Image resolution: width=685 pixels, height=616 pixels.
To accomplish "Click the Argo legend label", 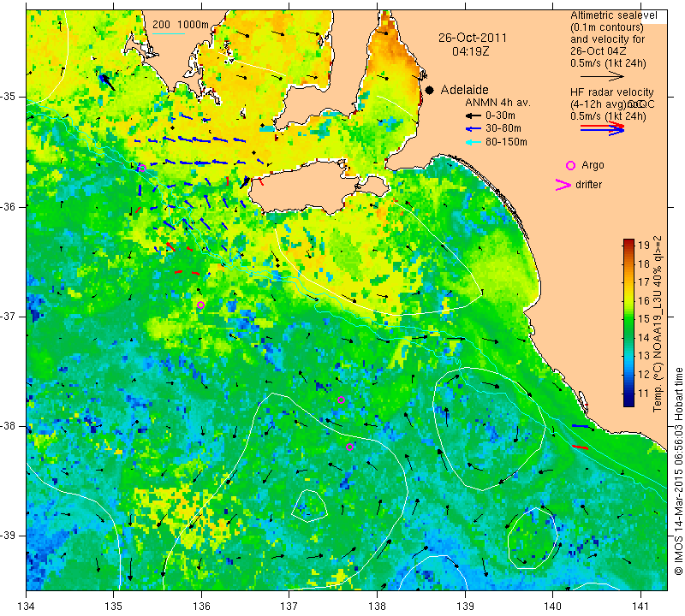I will (593, 165).
